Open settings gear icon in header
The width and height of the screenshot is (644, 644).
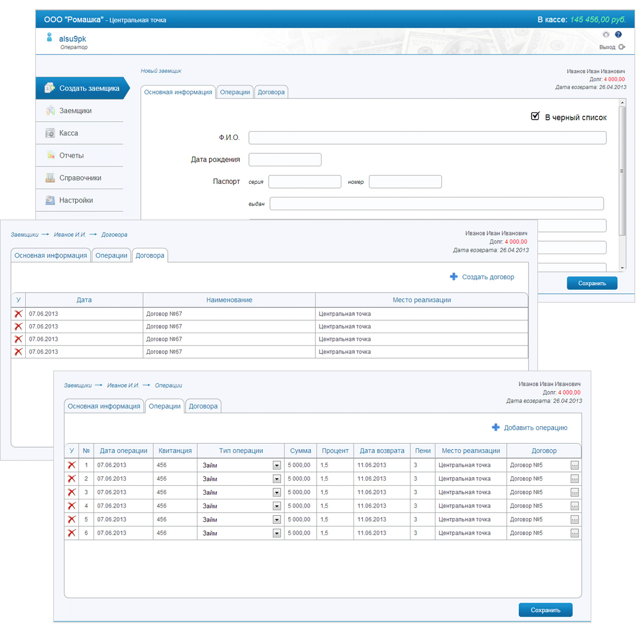[x=606, y=35]
